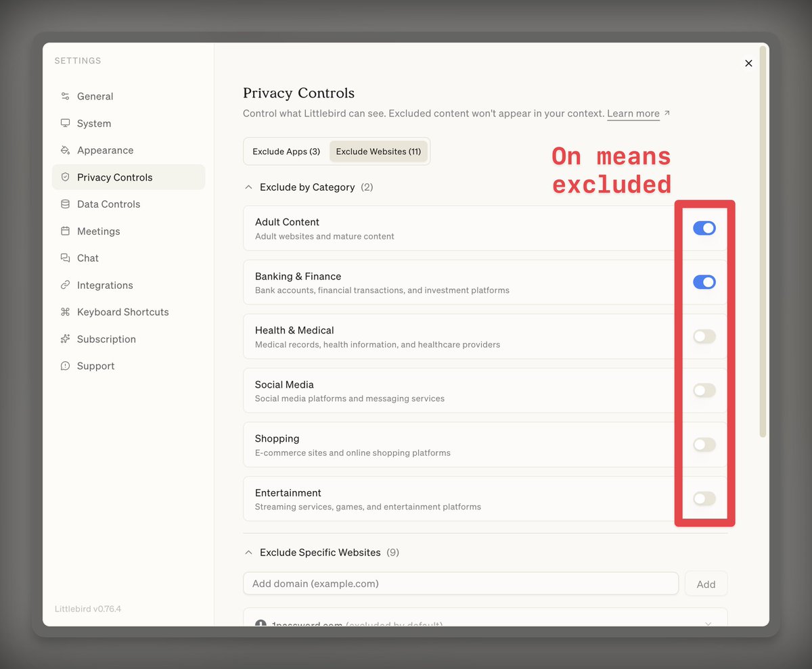The height and width of the screenshot is (669, 812).
Task: Click the Adult Content row title
Action: point(287,222)
